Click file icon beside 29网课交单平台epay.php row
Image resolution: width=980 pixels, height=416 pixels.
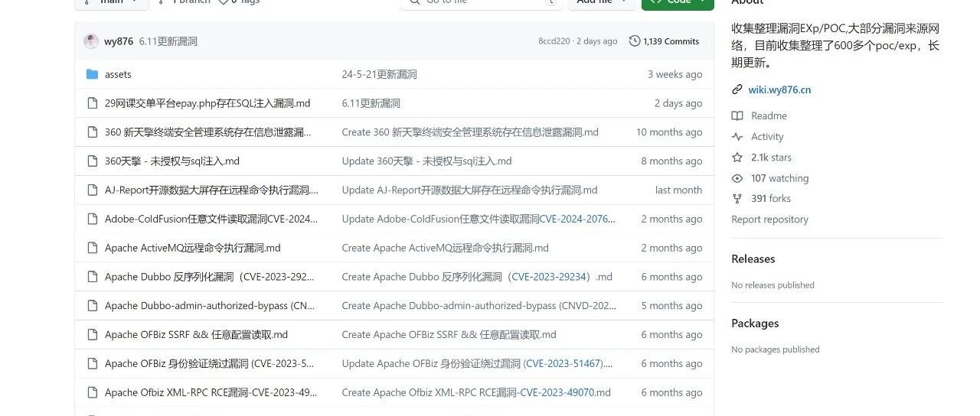[93, 103]
